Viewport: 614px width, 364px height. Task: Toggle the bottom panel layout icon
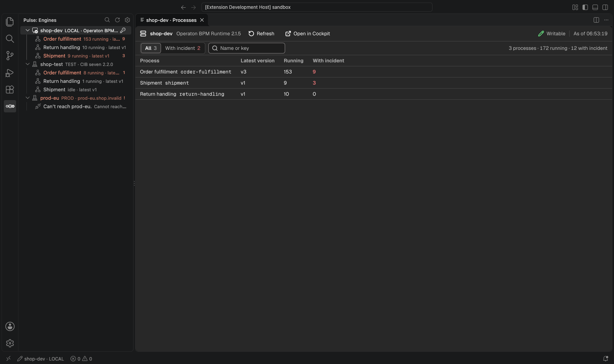595,7
